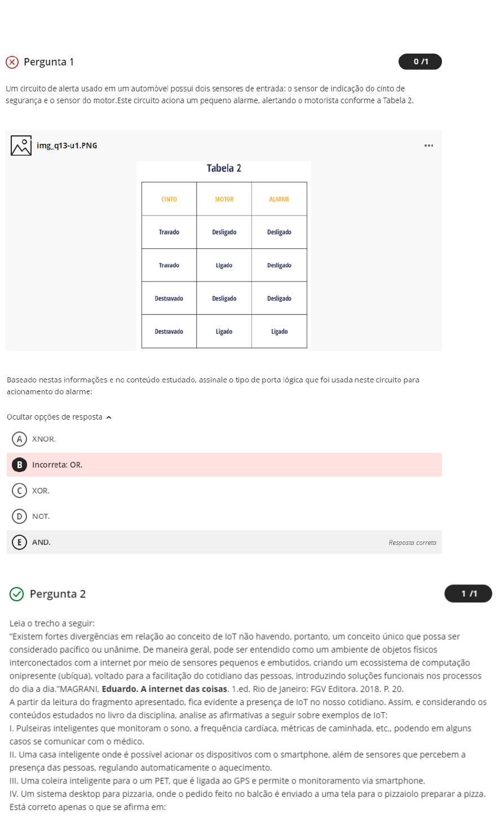This screenshot has height=824, width=504.
Task: Open the img_q13-u1.PNG file name
Action: [x=67, y=146]
